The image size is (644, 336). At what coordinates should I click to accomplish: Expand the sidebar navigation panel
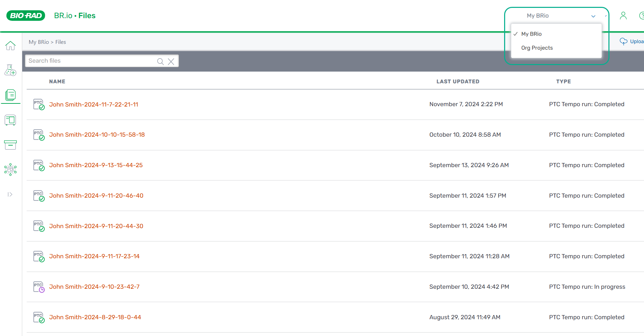(x=10, y=195)
